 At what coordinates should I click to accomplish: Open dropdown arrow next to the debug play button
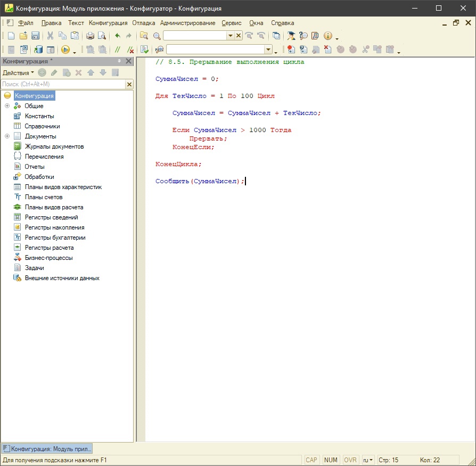75,53
